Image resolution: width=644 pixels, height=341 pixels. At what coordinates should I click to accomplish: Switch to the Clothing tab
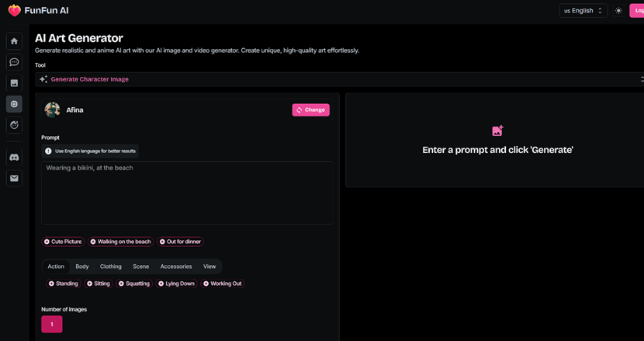110,266
